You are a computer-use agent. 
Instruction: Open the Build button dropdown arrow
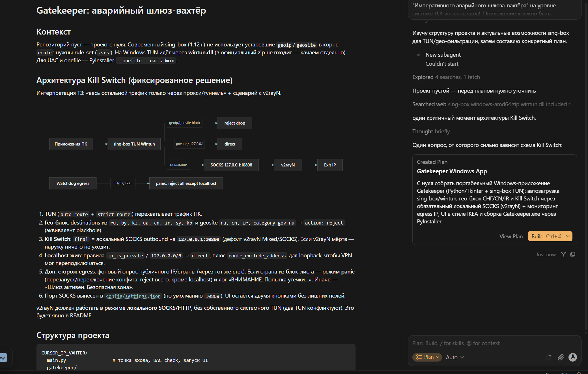(568, 236)
